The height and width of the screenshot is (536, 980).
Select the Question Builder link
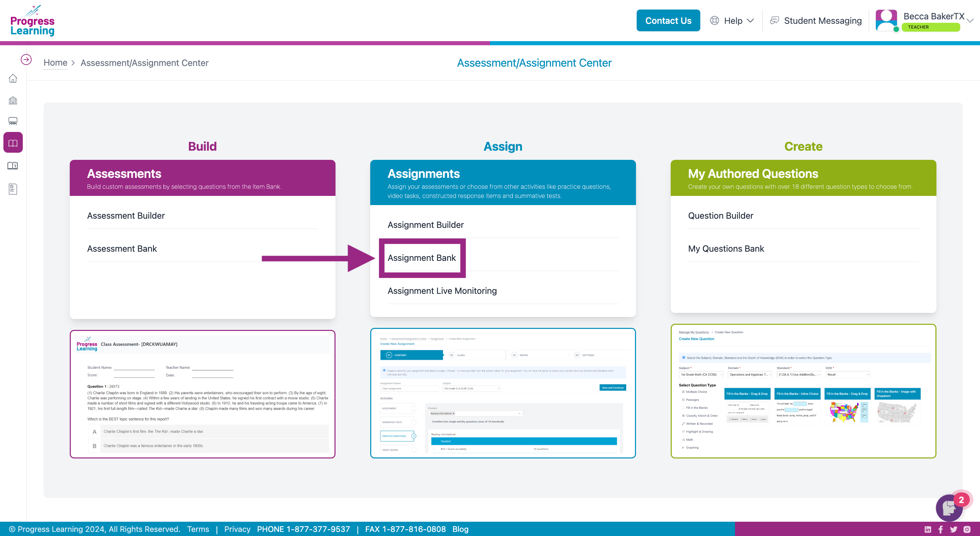pos(720,215)
